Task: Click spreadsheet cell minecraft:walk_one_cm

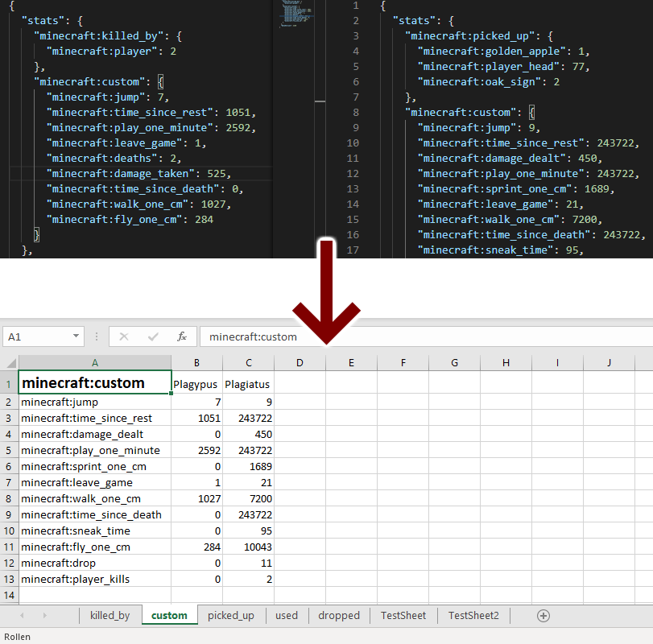Action: (x=95, y=499)
